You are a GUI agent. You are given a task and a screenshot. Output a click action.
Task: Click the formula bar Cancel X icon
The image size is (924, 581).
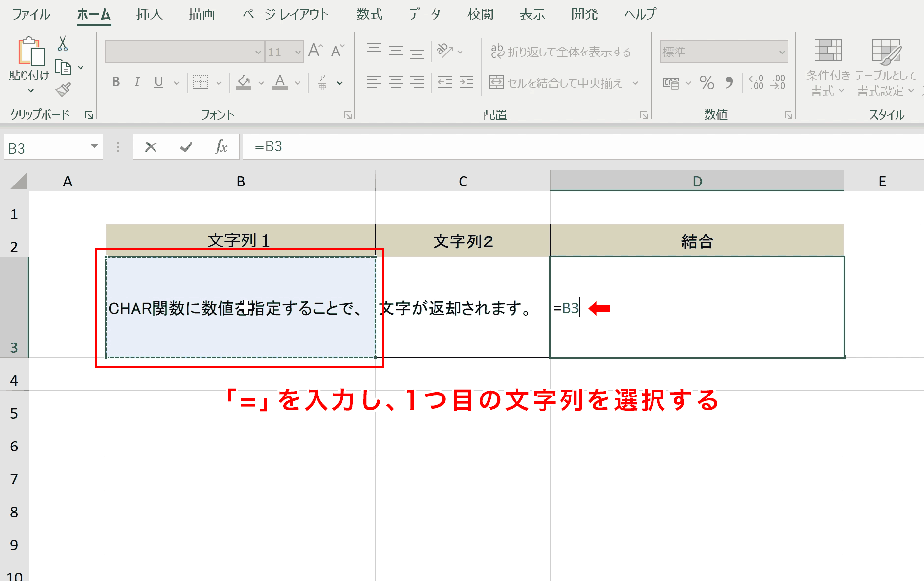[151, 147]
